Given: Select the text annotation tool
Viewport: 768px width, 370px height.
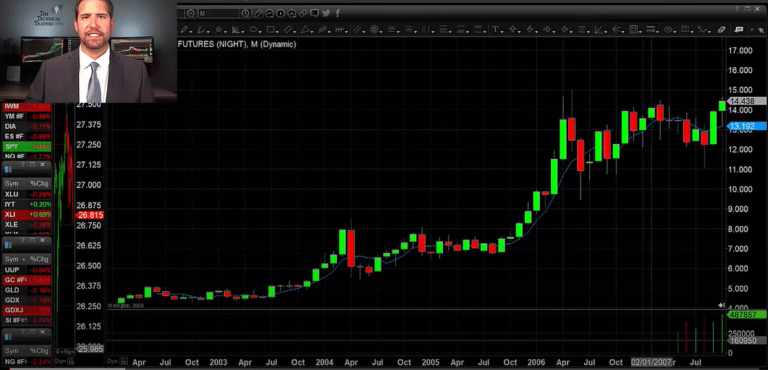Looking at the screenshot, I should coord(495,29).
